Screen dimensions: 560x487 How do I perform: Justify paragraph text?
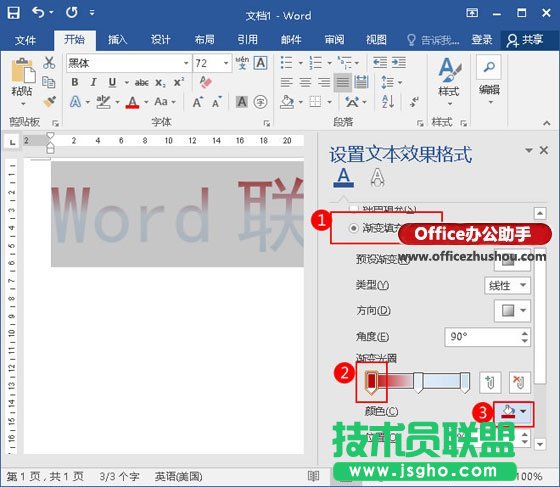pyautogui.click(x=342, y=82)
